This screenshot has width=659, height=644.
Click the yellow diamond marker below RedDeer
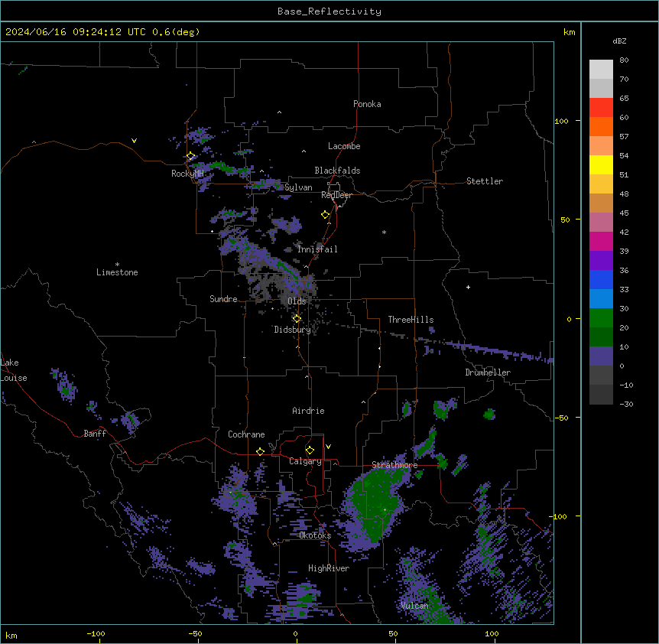tap(325, 215)
